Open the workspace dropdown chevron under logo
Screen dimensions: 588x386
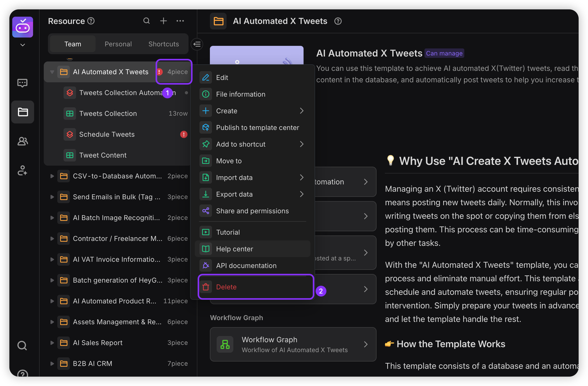coord(23,45)
